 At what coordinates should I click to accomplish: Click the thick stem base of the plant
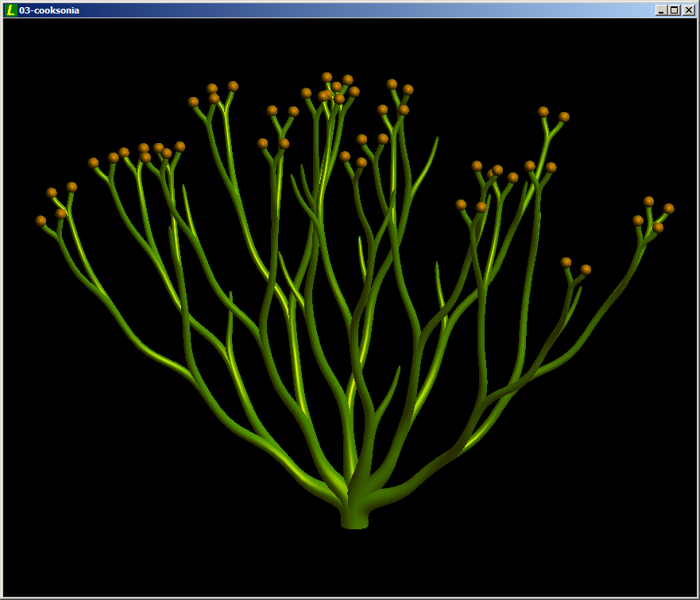click(x=354, y=518)
